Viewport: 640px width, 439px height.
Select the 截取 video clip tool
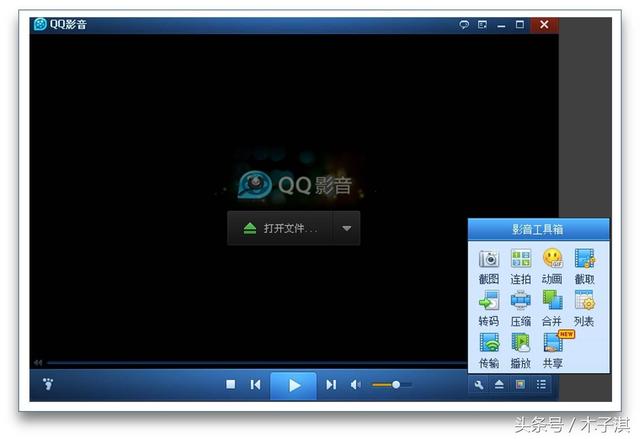584,267
